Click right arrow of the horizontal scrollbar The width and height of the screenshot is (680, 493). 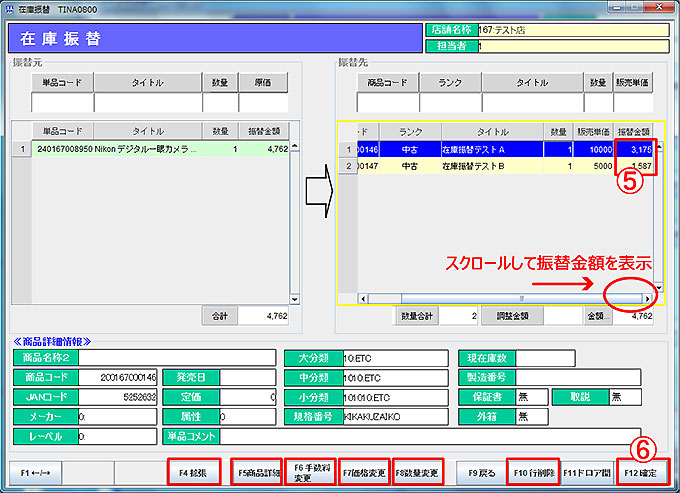[648, 298]
